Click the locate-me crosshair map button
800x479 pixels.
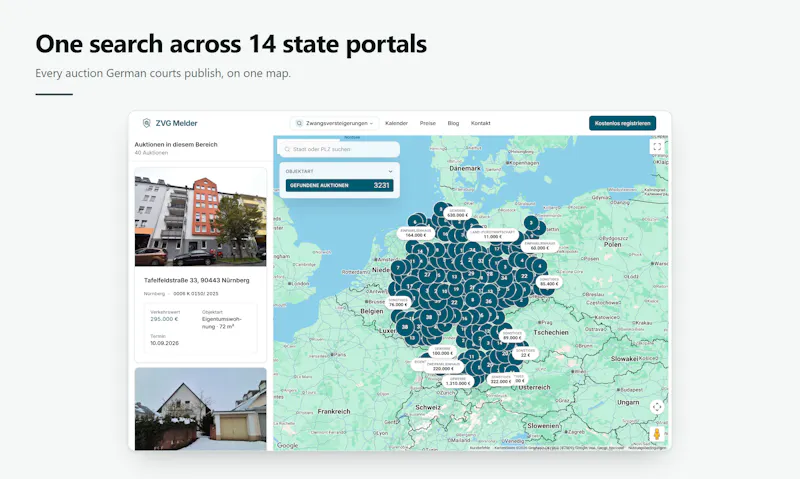(657, 407)
